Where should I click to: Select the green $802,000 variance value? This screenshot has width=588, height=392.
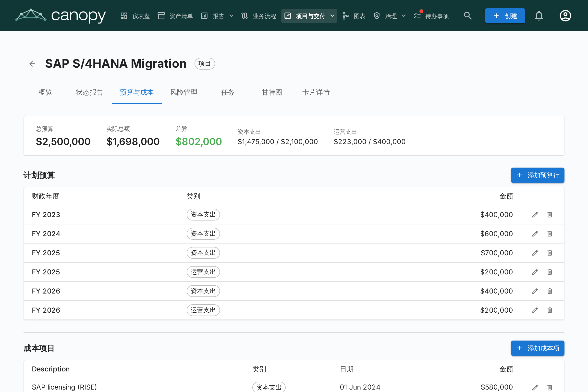click(x=199, y=142)
